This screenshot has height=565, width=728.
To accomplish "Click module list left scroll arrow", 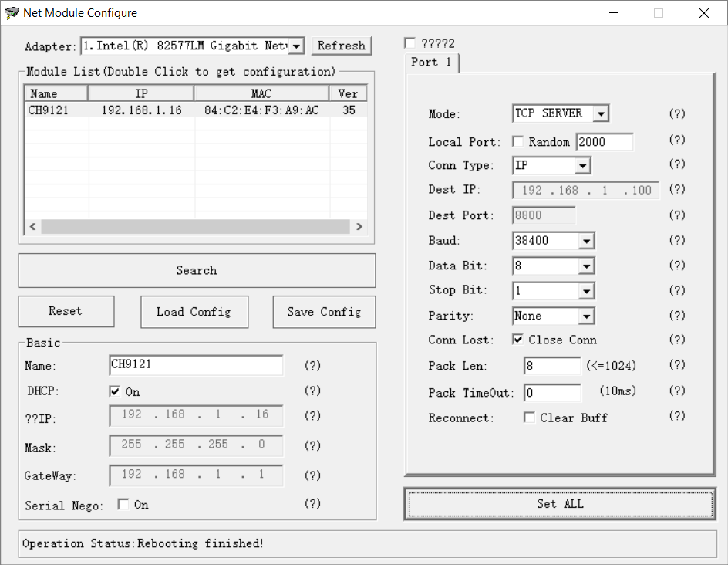I will pyautogui.click(x=32, y=227).
